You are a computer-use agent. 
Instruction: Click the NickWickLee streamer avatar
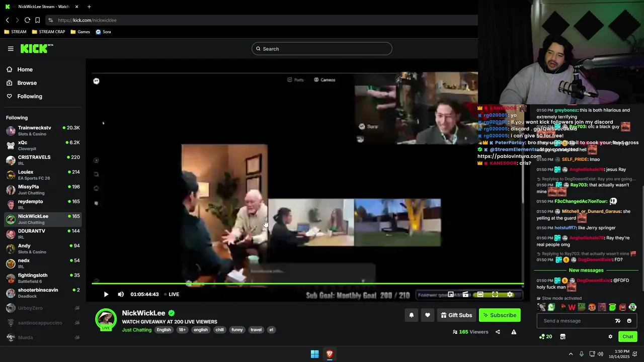106,320
